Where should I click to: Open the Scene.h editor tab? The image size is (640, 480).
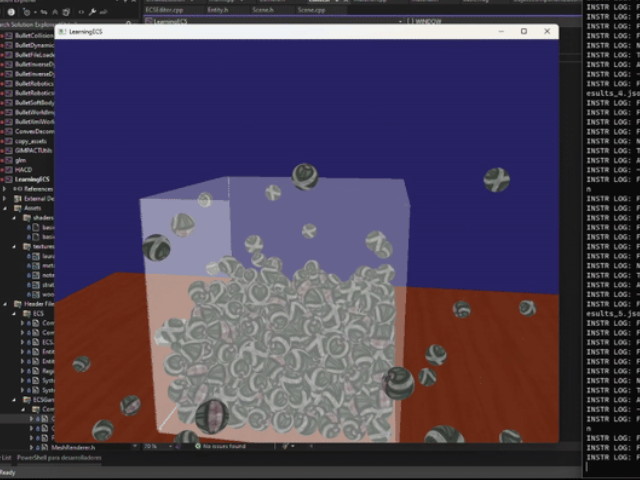263,8
